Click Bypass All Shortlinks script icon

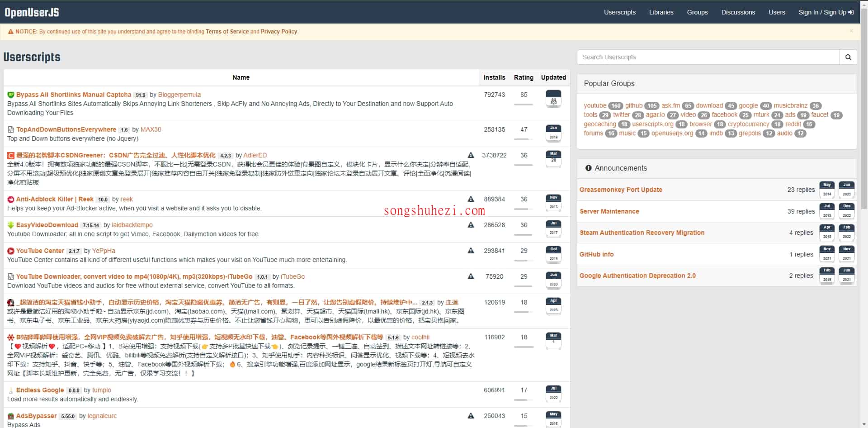click(11, 95)
